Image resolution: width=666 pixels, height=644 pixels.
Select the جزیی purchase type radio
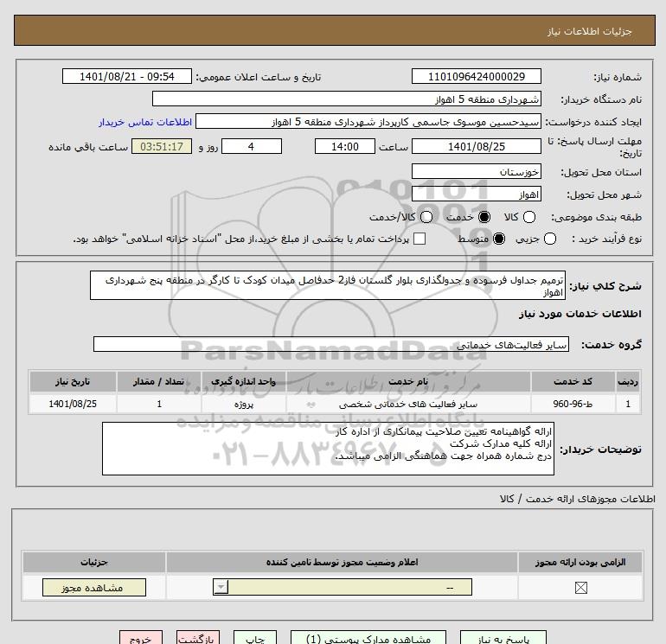click(549, 239)
